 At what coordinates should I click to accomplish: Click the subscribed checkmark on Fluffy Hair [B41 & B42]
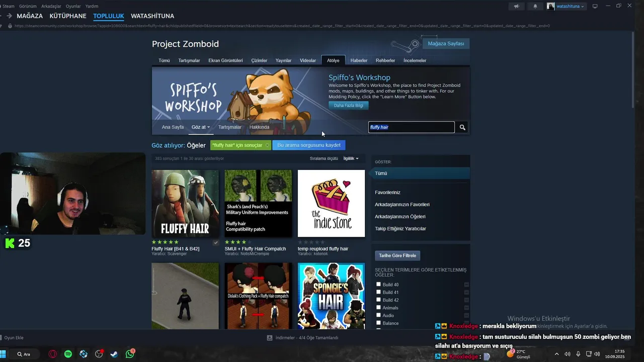click(x=215, y=242)
